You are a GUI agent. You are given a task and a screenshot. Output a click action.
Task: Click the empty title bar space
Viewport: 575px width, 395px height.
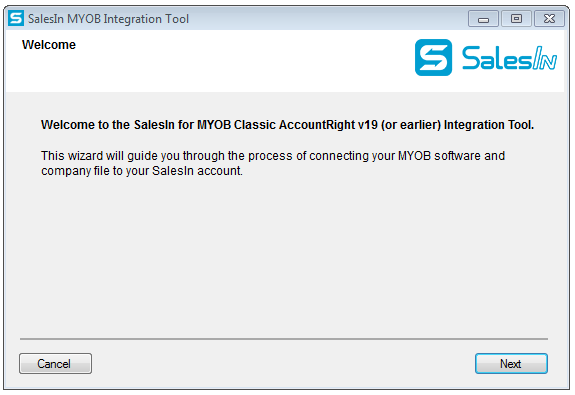[x=326, y=19]
